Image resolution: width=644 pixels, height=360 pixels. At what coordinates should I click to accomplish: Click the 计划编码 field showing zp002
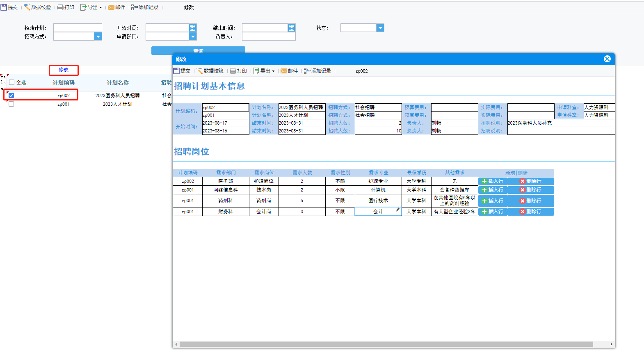point(226,107)
